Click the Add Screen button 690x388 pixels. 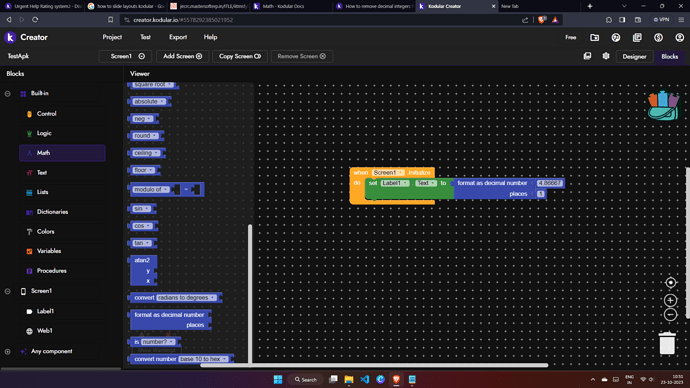click(182, 56)
